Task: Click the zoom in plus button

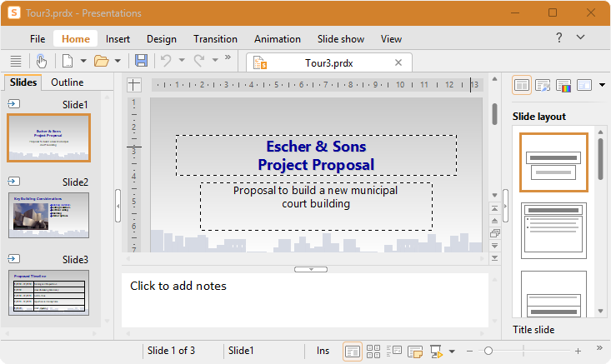Action: click(578, 352)
